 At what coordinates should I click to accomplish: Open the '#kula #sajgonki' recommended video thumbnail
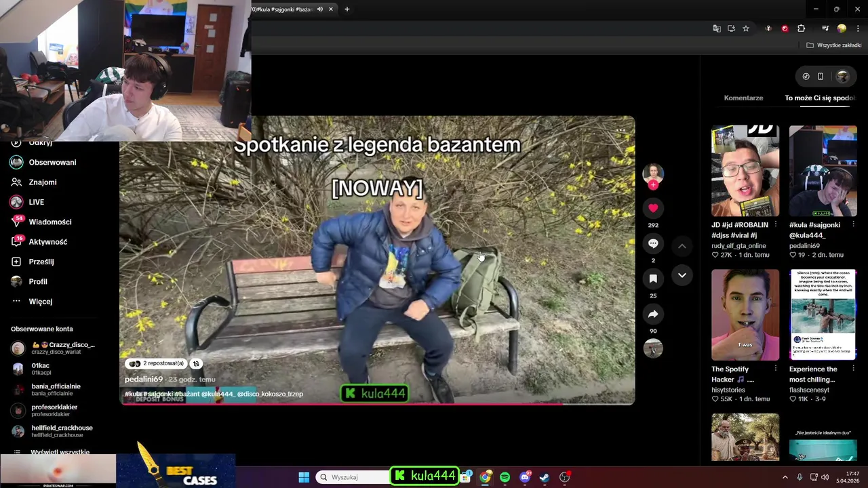pos(823,171)
